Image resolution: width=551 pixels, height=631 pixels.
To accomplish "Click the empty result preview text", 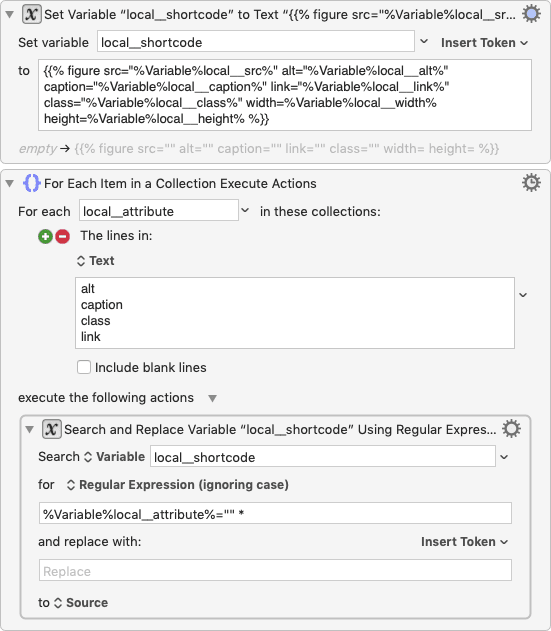I will coord(259,149).
